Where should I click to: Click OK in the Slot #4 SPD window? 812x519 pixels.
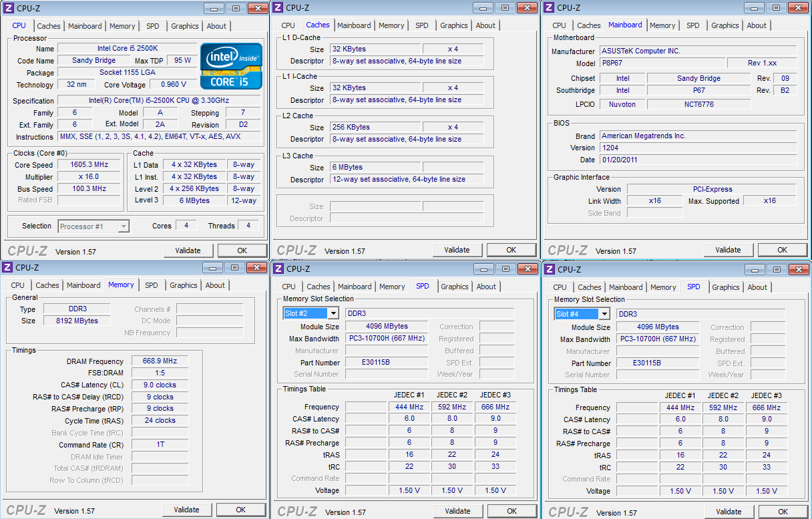point(783,512)
